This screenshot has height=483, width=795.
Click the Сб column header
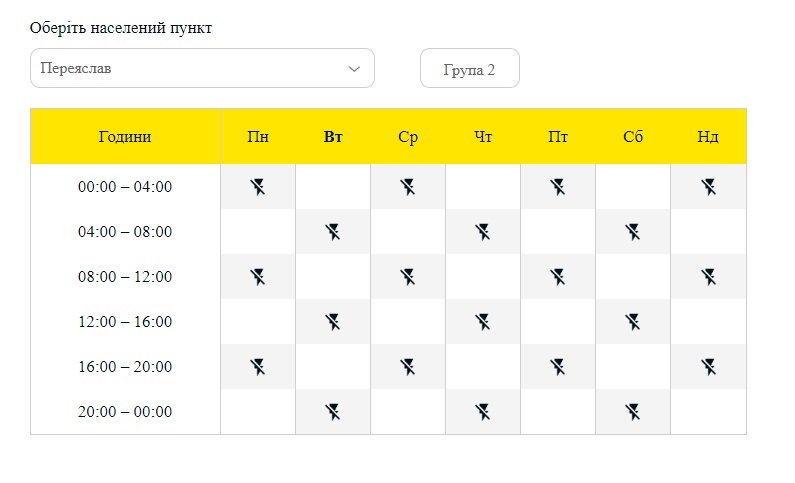pyautogui.click(x=633, y=137)
